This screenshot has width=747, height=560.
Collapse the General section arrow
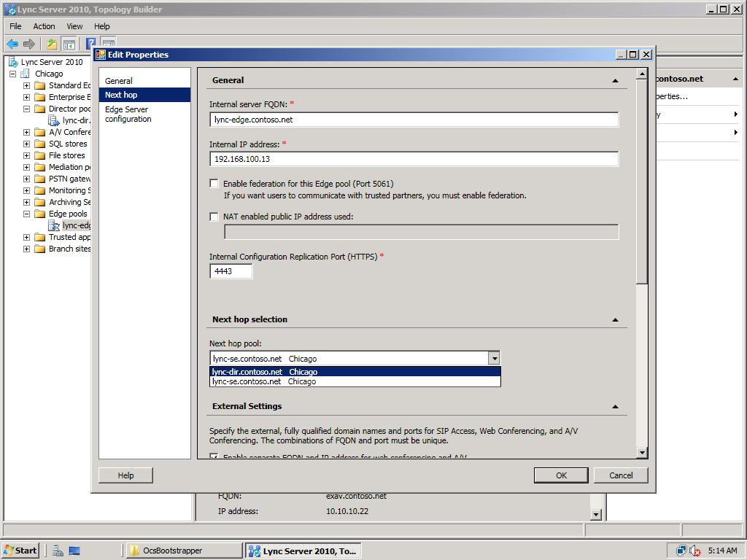point(615,80)
